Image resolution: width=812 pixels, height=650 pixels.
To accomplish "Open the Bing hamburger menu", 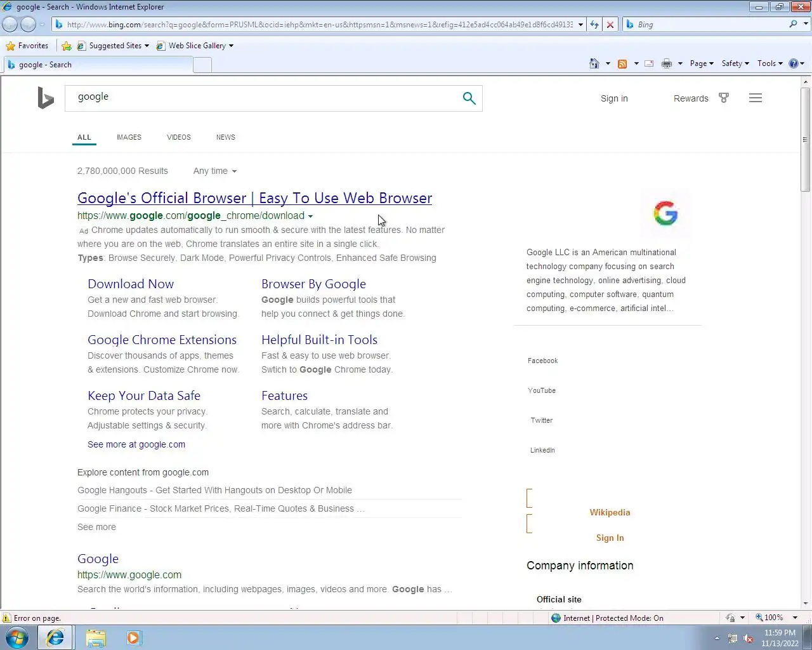I will pyautogui.click(x=756, y=98).
